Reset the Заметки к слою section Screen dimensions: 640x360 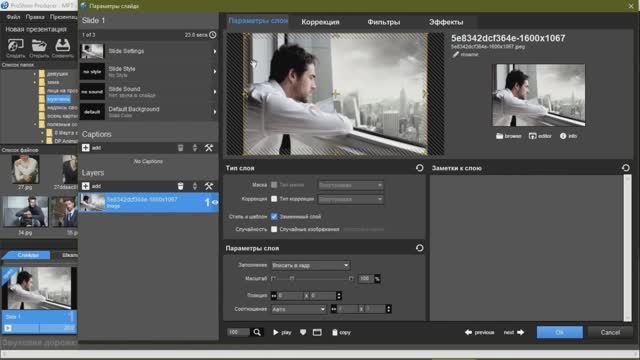[x=625, y=168]
